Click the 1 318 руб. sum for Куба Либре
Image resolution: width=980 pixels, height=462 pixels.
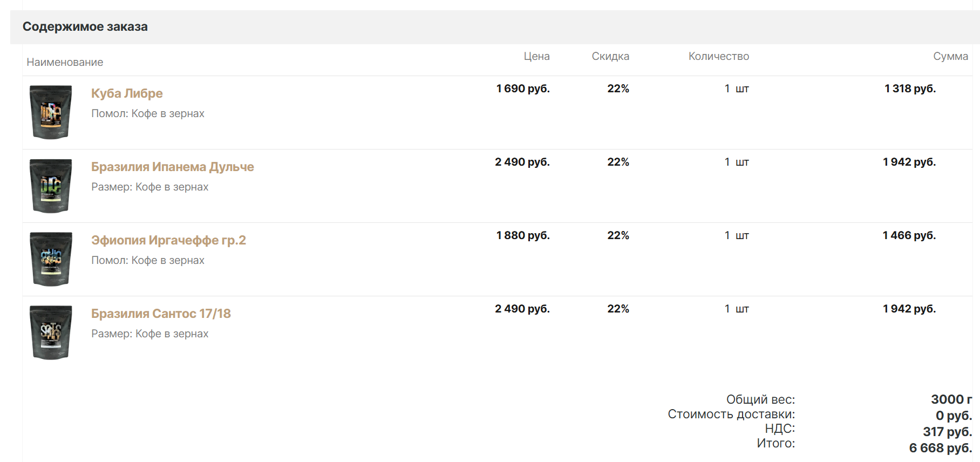910,89
